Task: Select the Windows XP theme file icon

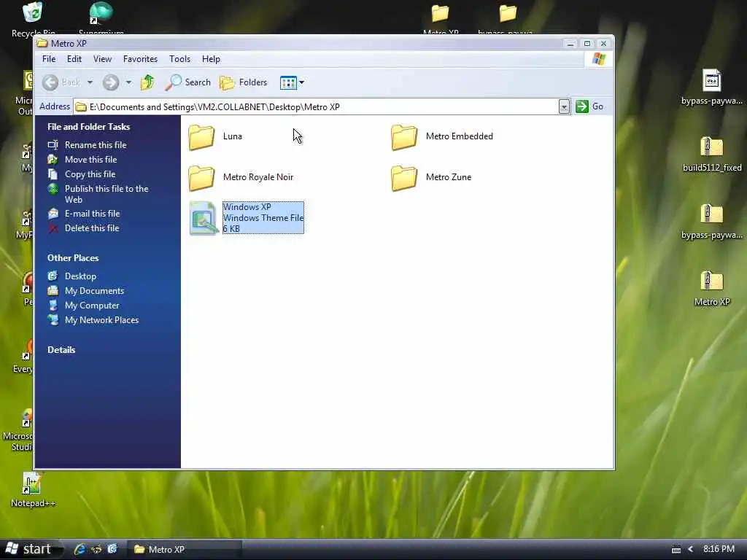Action: pyautogui.click(x=204, y=218)
